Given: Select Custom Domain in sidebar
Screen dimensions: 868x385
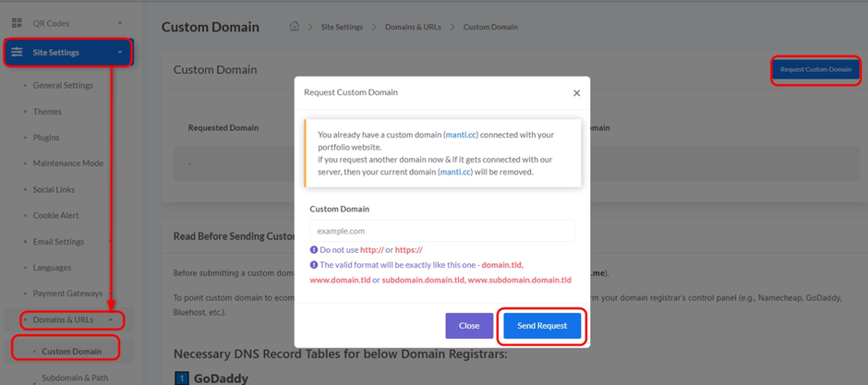Looking at the screenshot, I should [x=71, y=351].
